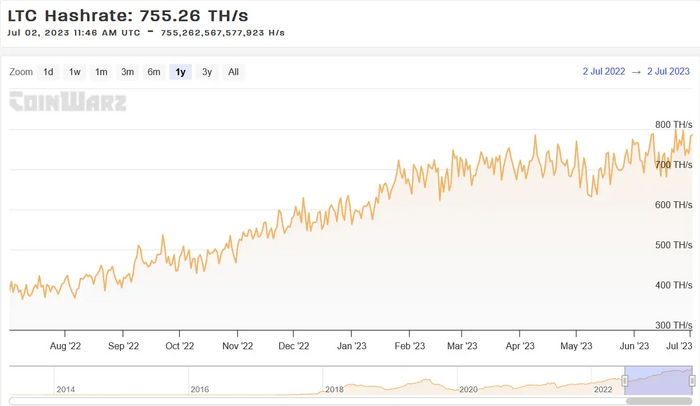Zoom chart to 3y range
Viewport: 700px width, 406px height.
[x=207, y=72]
